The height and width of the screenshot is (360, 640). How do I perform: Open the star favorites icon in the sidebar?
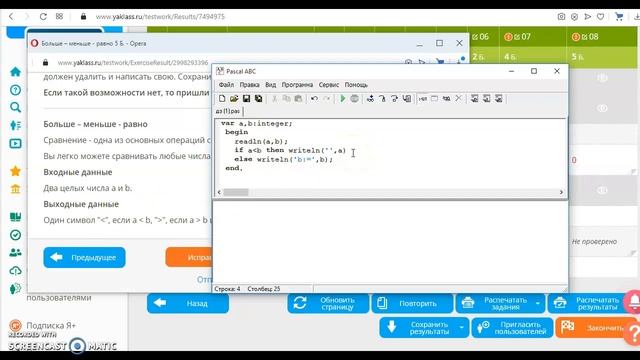(15, 171)
